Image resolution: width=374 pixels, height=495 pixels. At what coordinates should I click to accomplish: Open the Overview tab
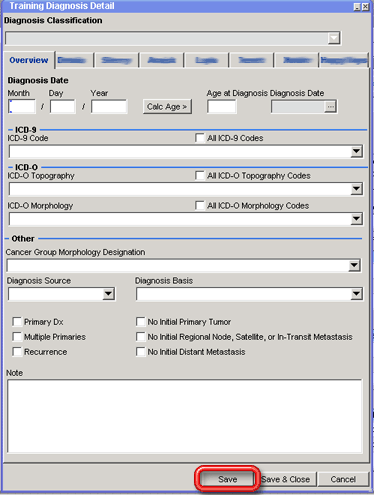click(x=29, y=60)
